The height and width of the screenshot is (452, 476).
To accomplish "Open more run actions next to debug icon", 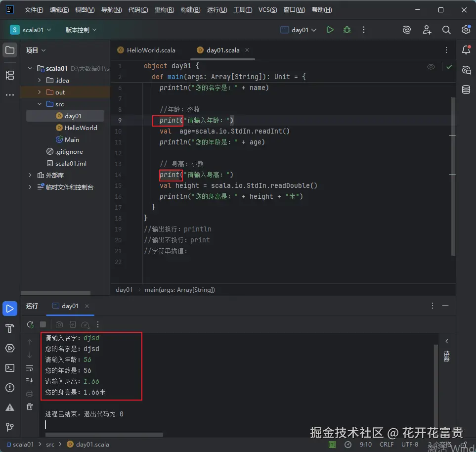I will coord(364,30).
